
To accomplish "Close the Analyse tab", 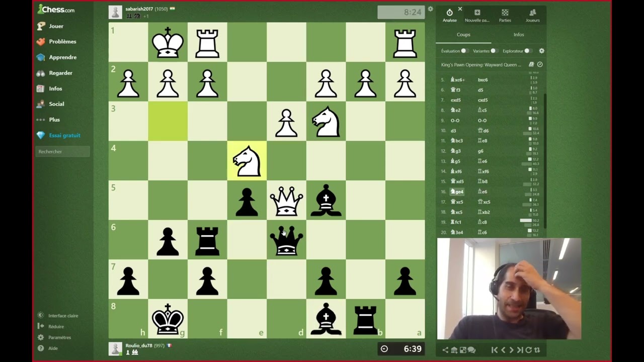I will 460,9.
